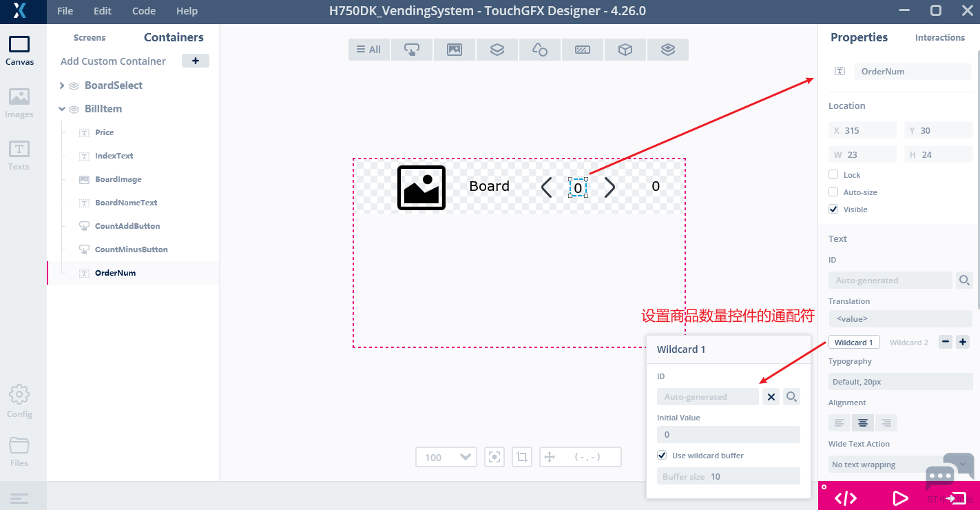This screenshot has height=510, width=980.
Task: Switch to the Screens tab
Action: 90,38
